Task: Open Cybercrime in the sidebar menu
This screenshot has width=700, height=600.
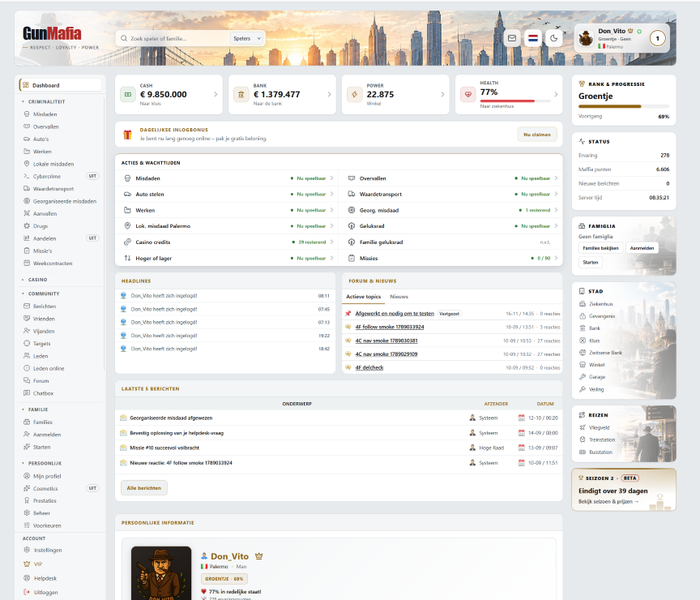Action: (47, 176)
